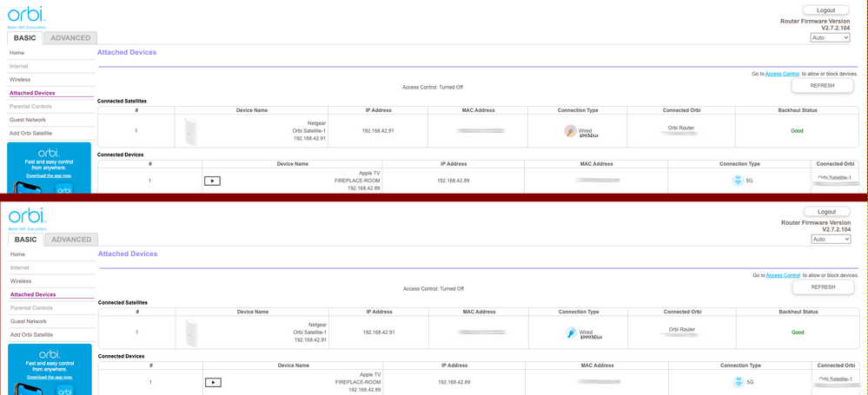Screen dimensions: 868x395
Task: Follow the Access Control link in the lower page
Action: coord(783,275)
